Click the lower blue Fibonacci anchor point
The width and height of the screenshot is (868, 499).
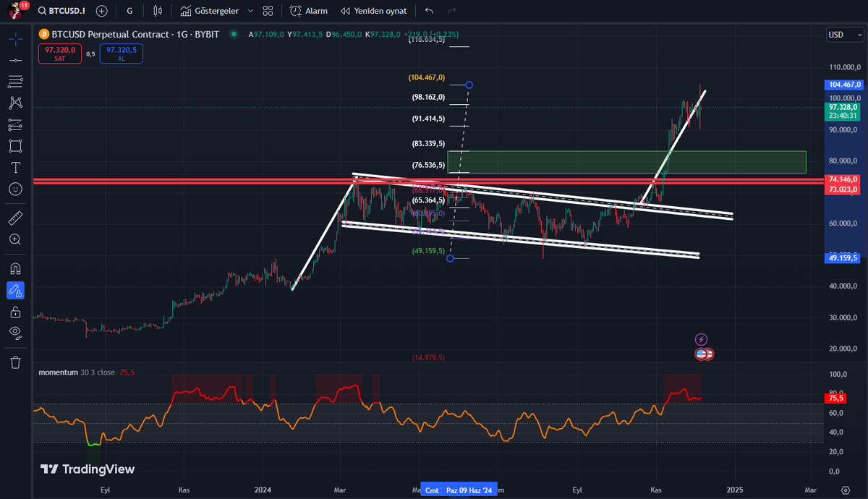point(450,258)
